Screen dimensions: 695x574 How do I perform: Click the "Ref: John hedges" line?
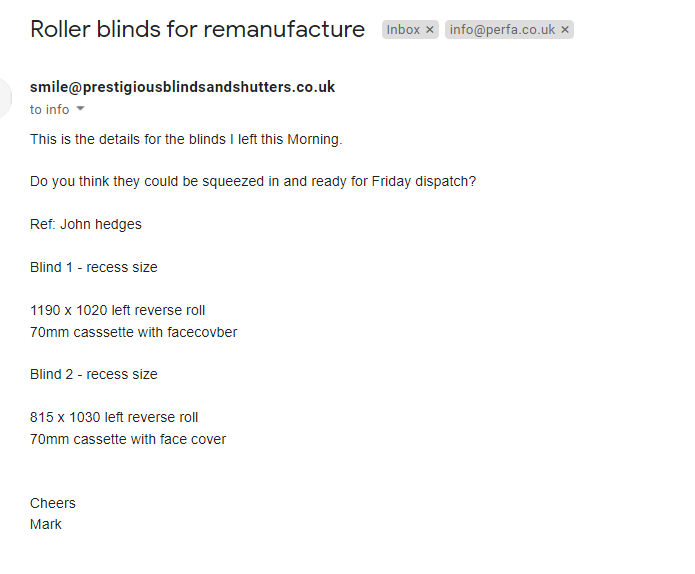[86, 224]
